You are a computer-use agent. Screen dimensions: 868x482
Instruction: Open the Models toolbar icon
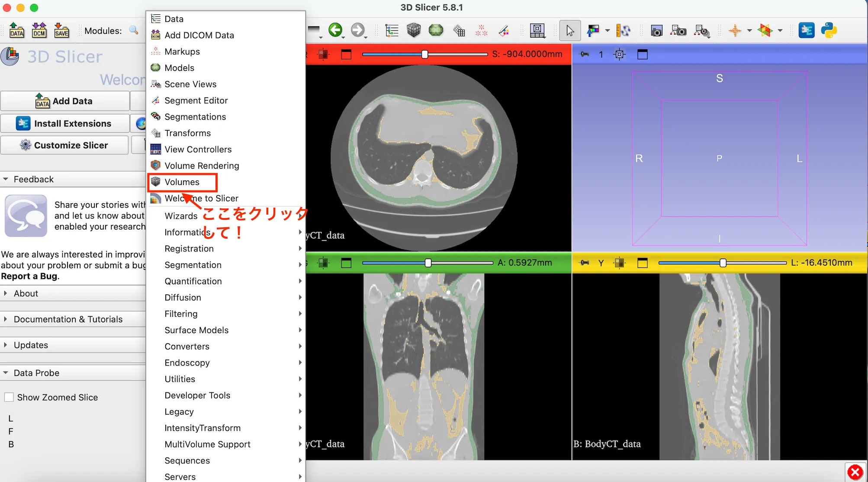(436, 30)
